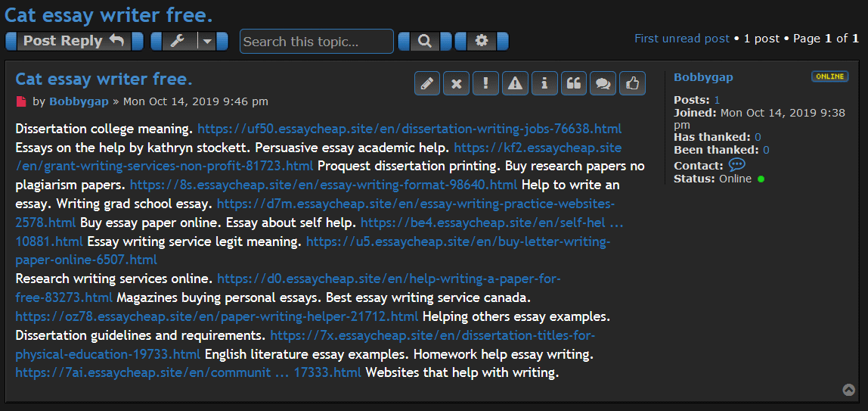This screenshot has width=868, height=411.
Task: Click the speech bubbles multi-quote icon
Action: (x=603, y=84)
